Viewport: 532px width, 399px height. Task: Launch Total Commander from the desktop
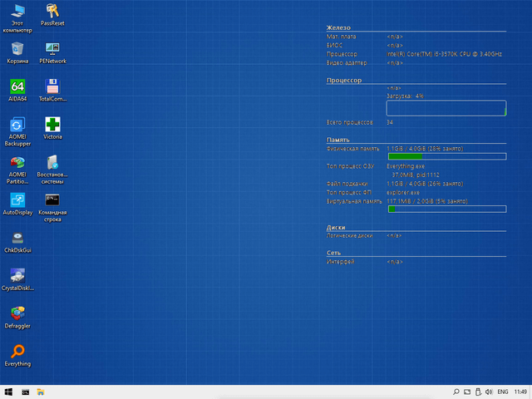52,86
